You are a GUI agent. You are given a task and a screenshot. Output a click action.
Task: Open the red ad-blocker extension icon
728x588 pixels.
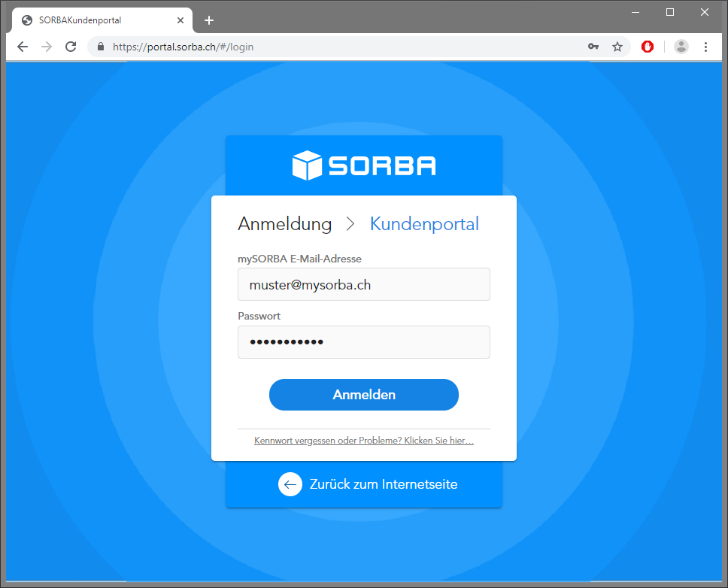648,47
